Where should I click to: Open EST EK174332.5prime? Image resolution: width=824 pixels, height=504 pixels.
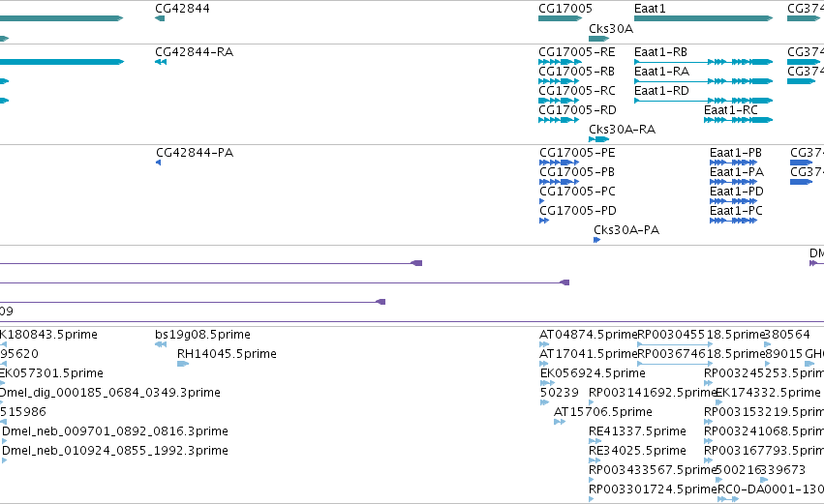click(768, 393)
